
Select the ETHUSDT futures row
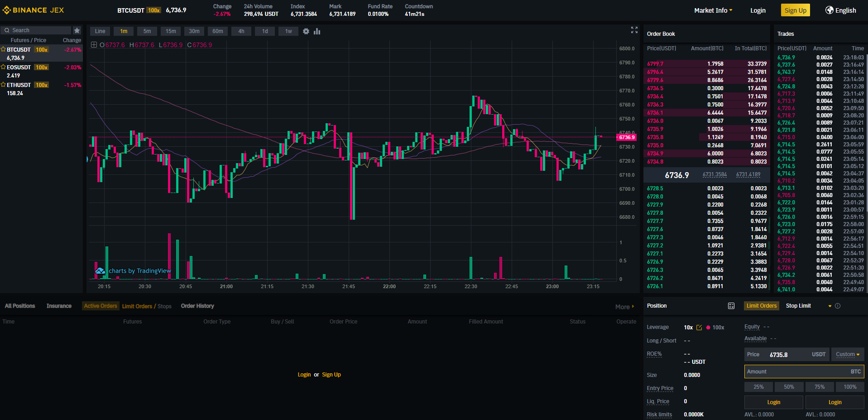coord(41,89)
